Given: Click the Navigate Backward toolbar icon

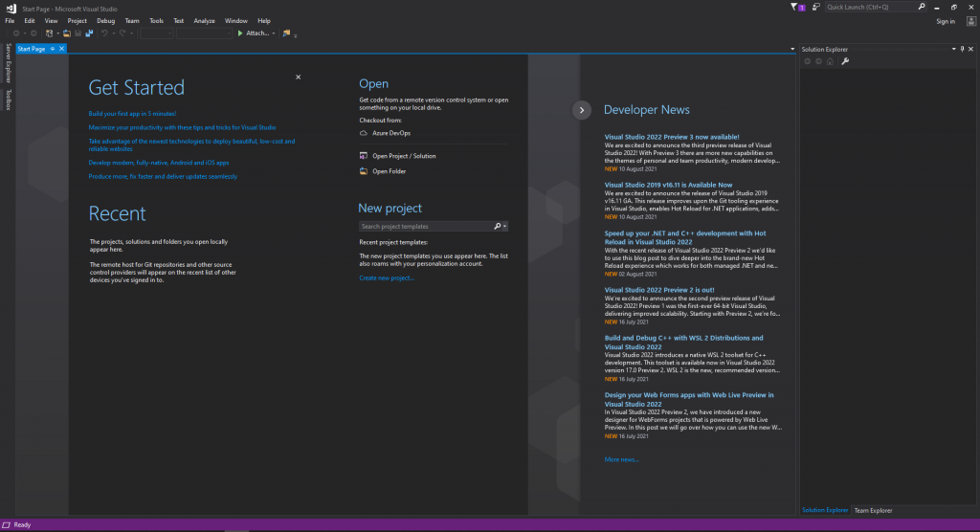Looking at the screenshot, I should click(x=16, y=33).
